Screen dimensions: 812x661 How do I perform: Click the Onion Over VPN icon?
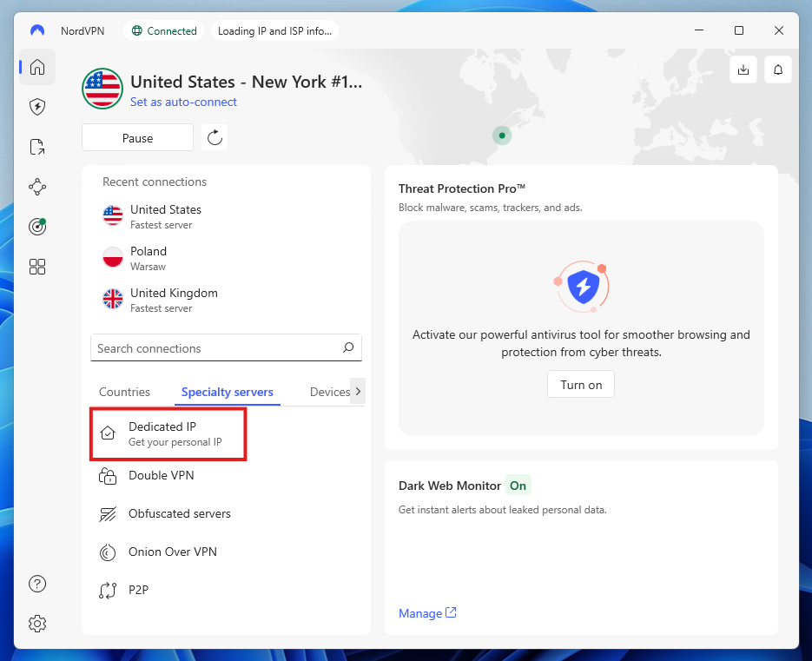coord(108,552)
